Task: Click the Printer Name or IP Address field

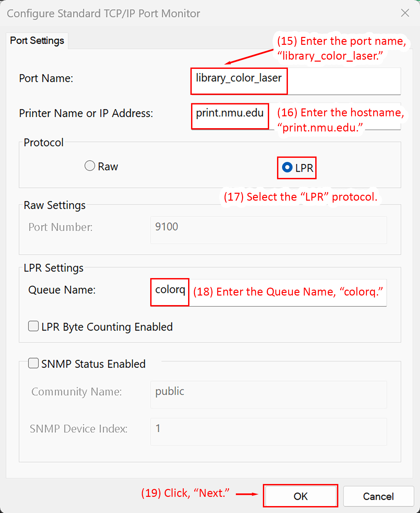Action: pyautogui.click(x=295, y=116)
